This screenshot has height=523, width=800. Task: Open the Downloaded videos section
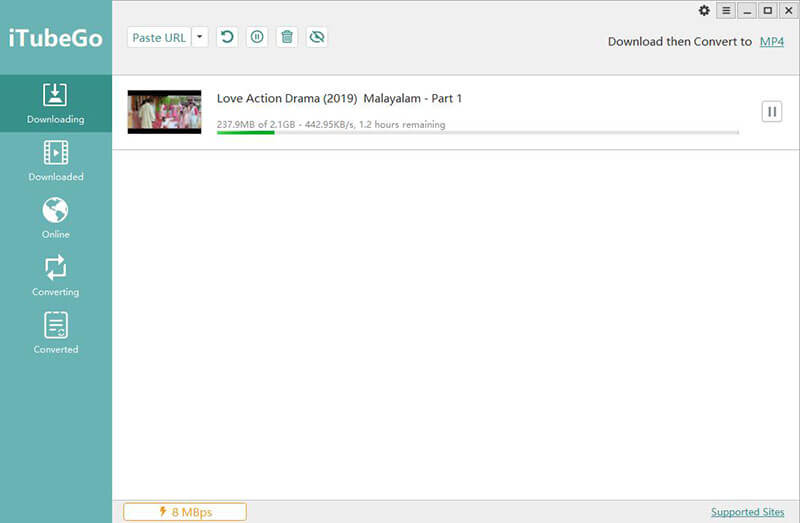[56, 161]
